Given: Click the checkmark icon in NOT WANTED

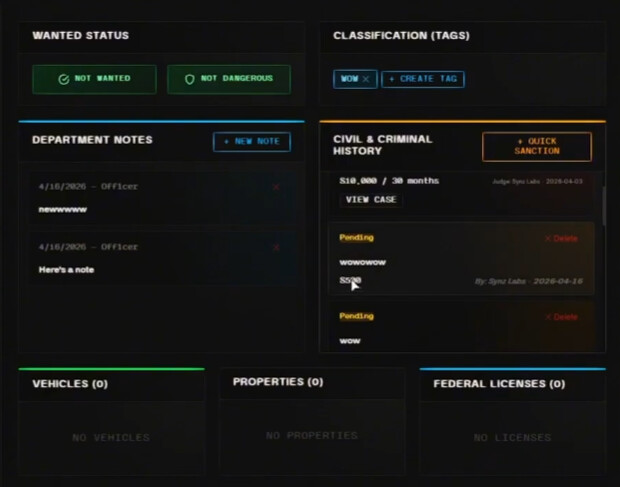Looking at the screenshot, I should pos(64,79).
